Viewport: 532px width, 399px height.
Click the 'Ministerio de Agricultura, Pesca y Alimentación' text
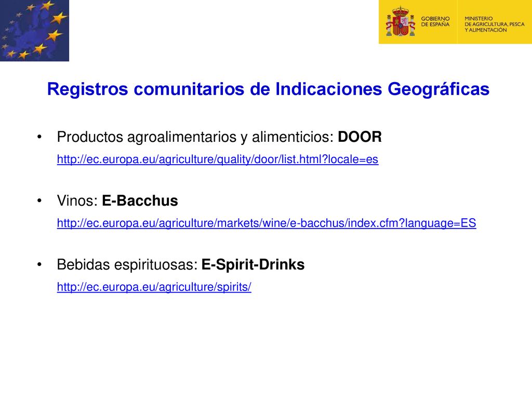point(495,24)
